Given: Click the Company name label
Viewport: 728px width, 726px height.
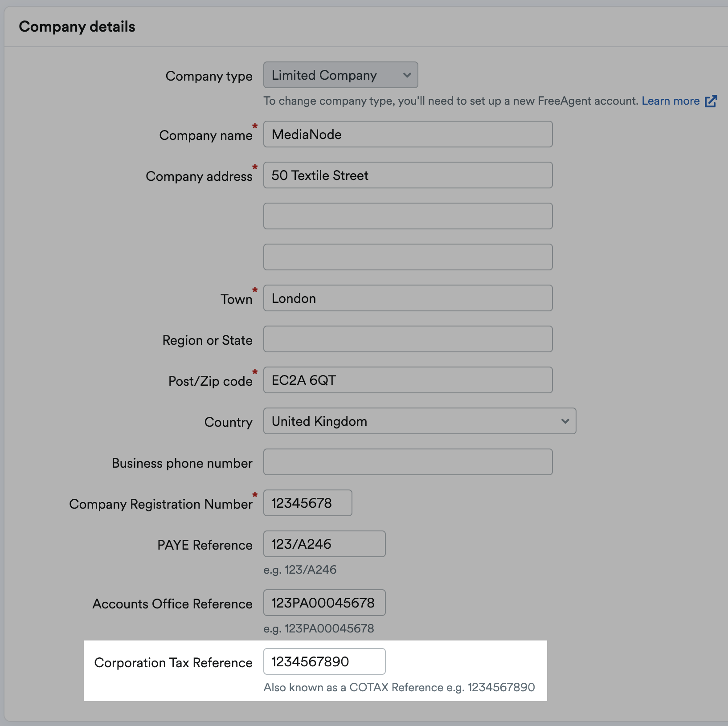Looking at the screenshot, I should click(x=206, y=135).
